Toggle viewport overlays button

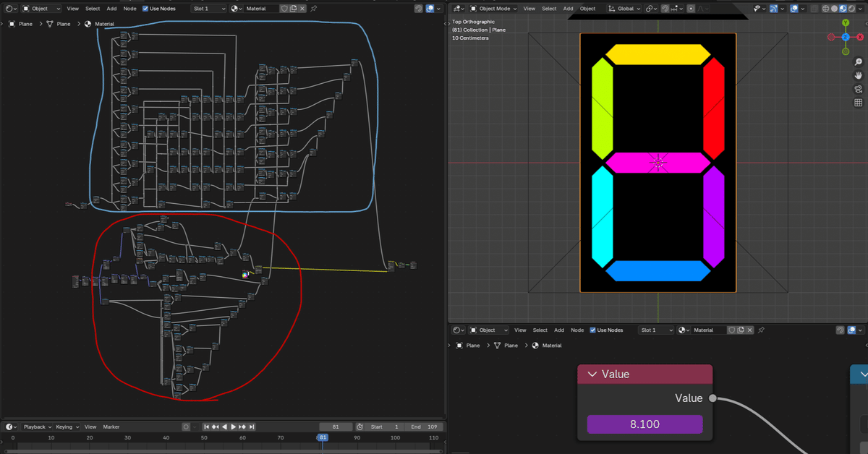click(793, 9)
